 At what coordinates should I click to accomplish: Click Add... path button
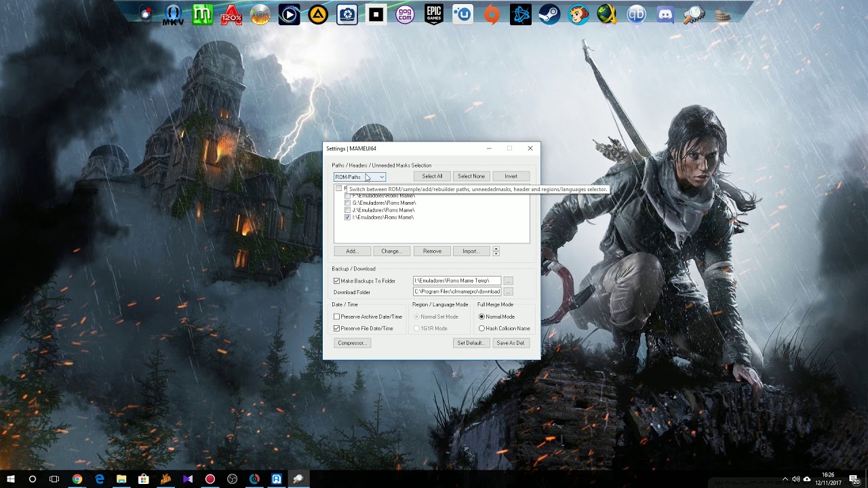pyautogui.click(x=351, y=251)
